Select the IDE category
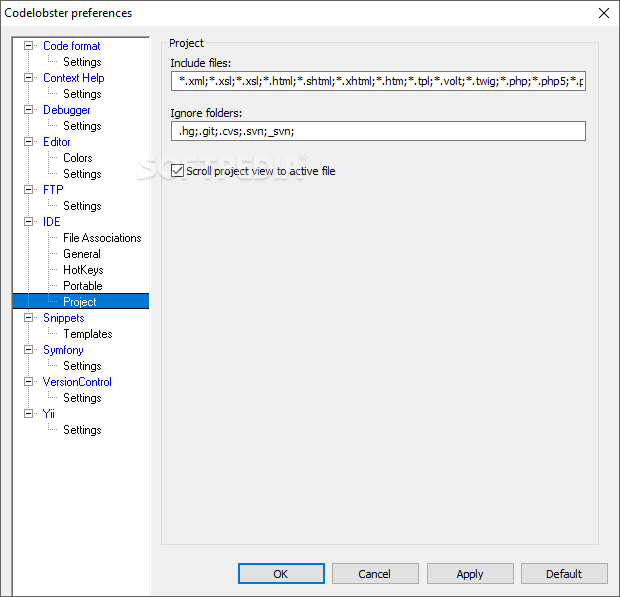Viewport: 620px width, 597px height. 51,222
